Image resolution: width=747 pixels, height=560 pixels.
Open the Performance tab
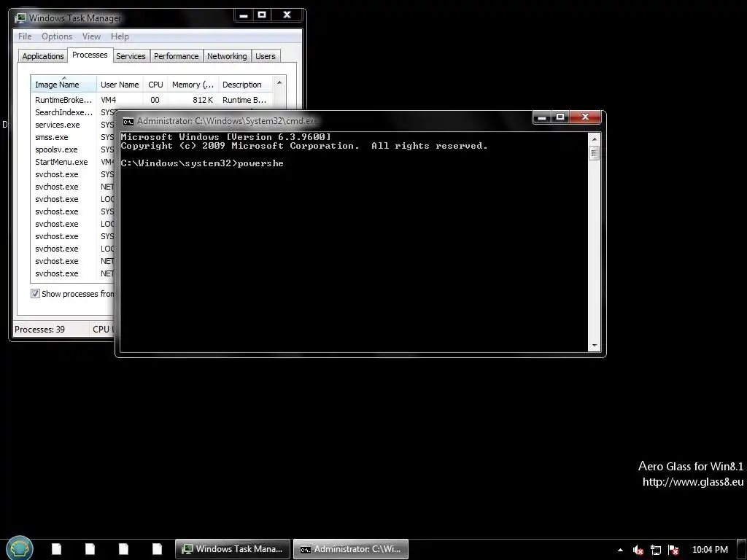(x=176, y=56)
